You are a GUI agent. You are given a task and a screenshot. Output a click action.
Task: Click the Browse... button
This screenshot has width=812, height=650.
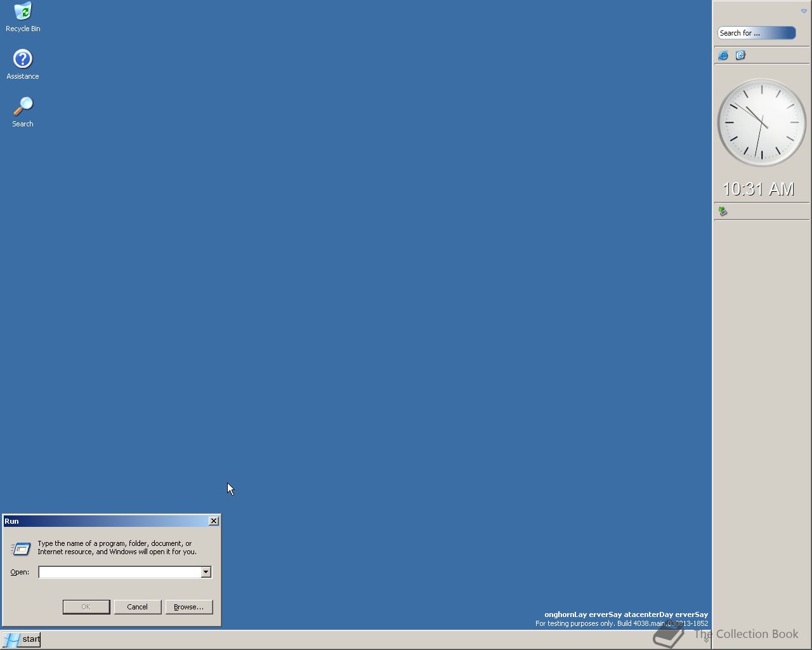(189, 607)
